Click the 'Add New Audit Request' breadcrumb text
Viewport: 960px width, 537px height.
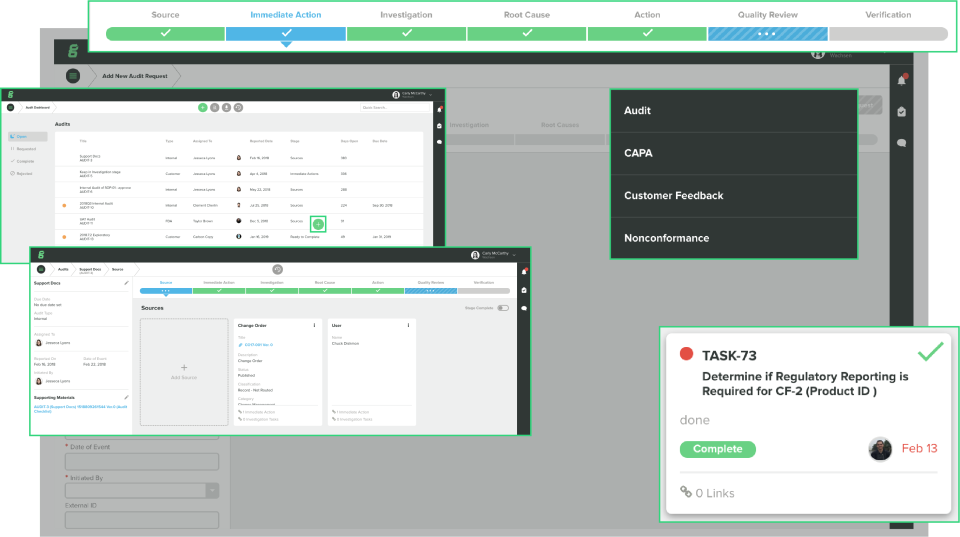coord(135,76)
